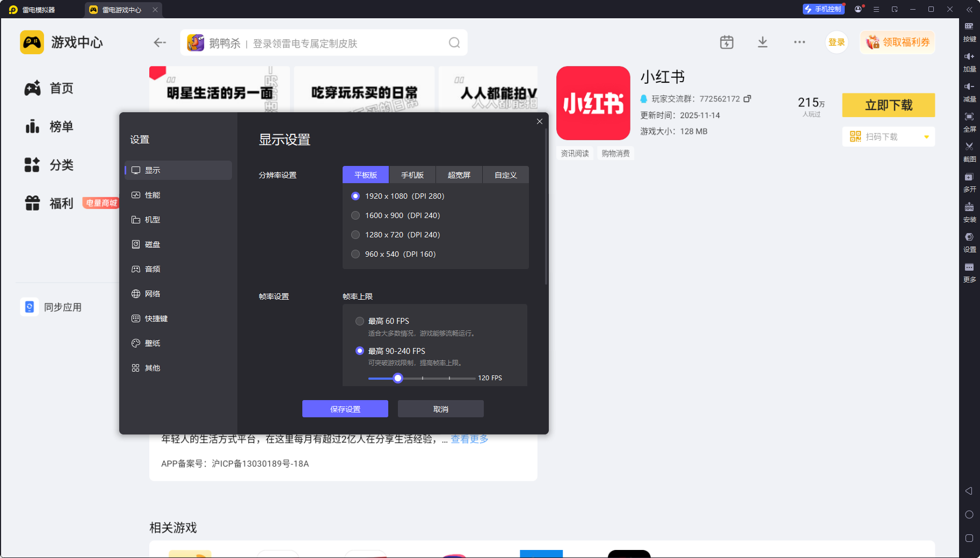Click the search magnifier icon

coord(454,42)
